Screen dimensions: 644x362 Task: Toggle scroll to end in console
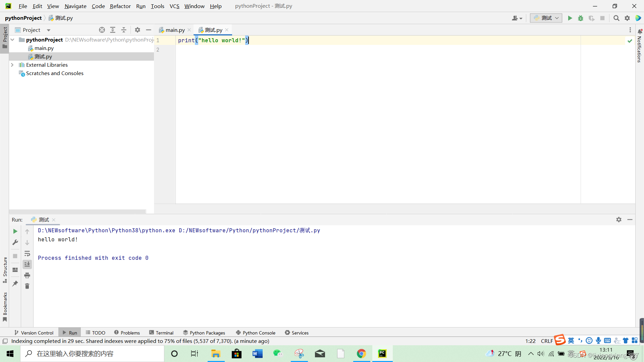[x=27, y=264]
